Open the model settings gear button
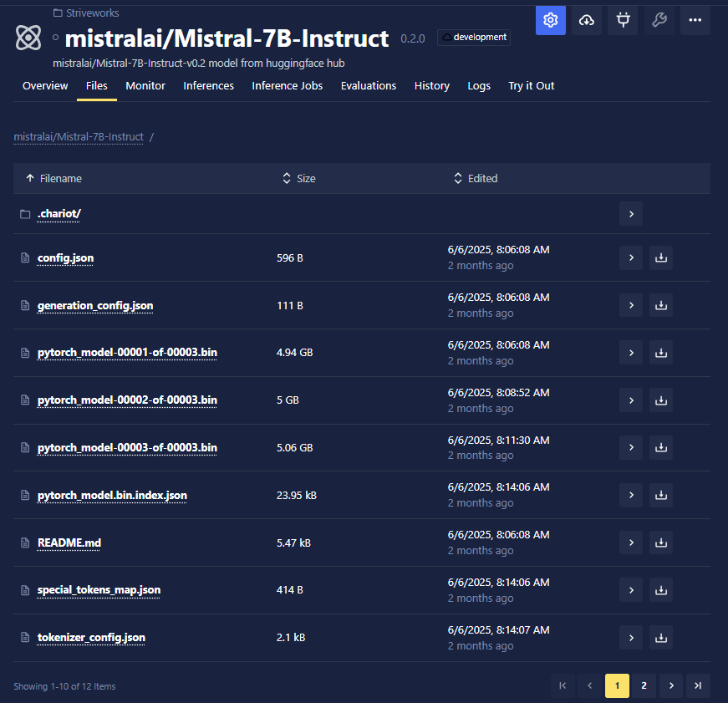The width and height of the screenshot is (728, 703). click(x=551, y=20)
